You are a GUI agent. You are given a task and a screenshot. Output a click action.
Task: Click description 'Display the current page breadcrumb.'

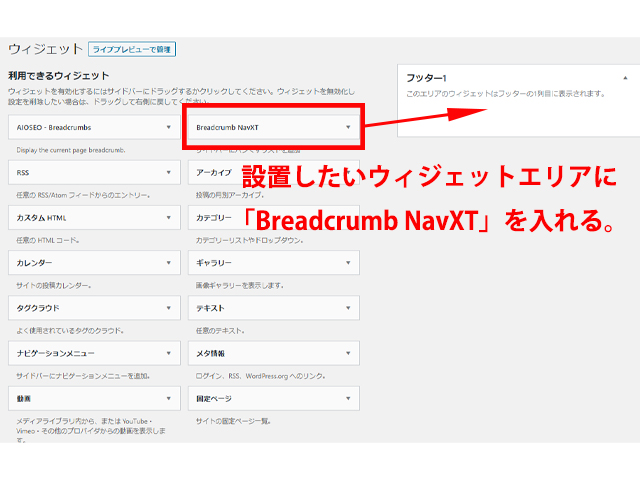[71, 150]
